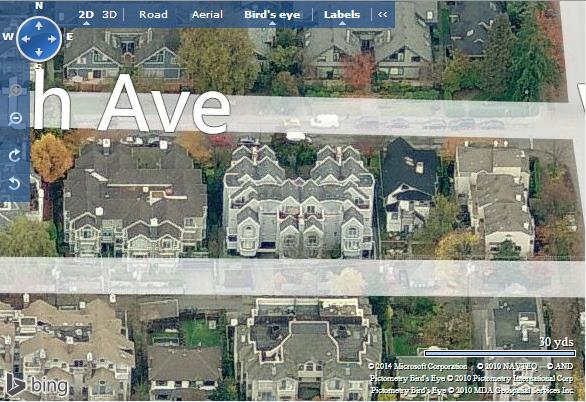Click the disabled zoom in magnifier icon
586x402 pixels.
coord(15,90)
